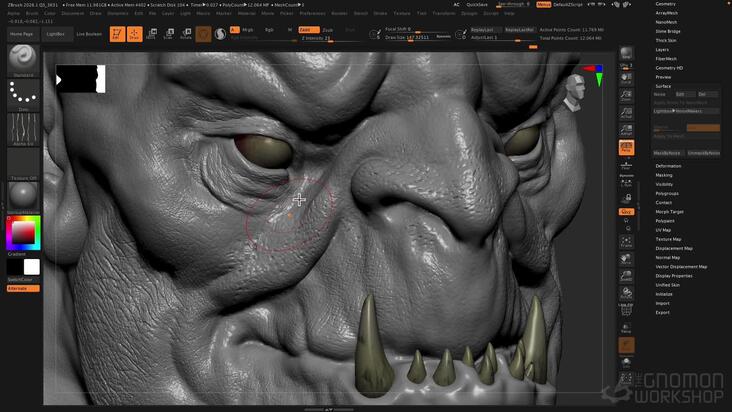
Task: Click the MaskByNoise button
Action: (667, 153)
